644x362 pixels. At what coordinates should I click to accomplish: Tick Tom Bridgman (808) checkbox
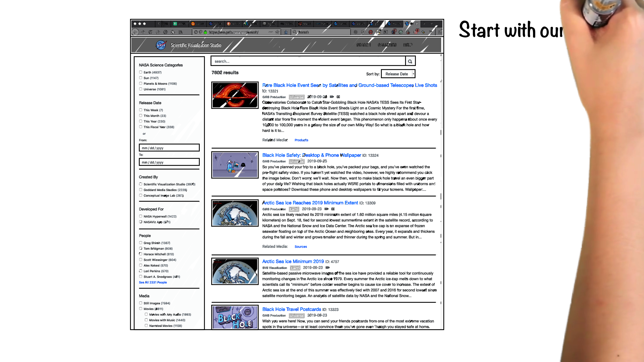[141, 248]
